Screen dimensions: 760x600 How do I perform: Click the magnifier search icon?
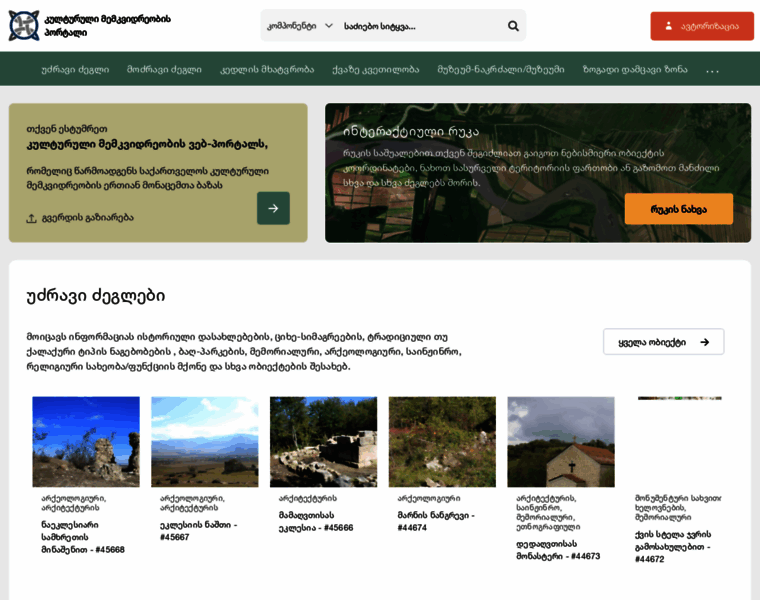coord(513,26)
